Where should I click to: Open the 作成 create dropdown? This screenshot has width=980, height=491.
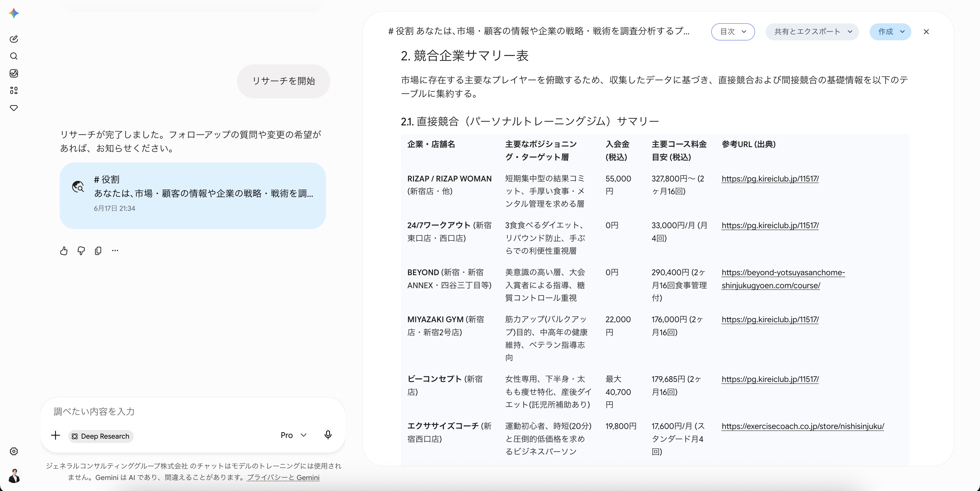tap(890, 32)
